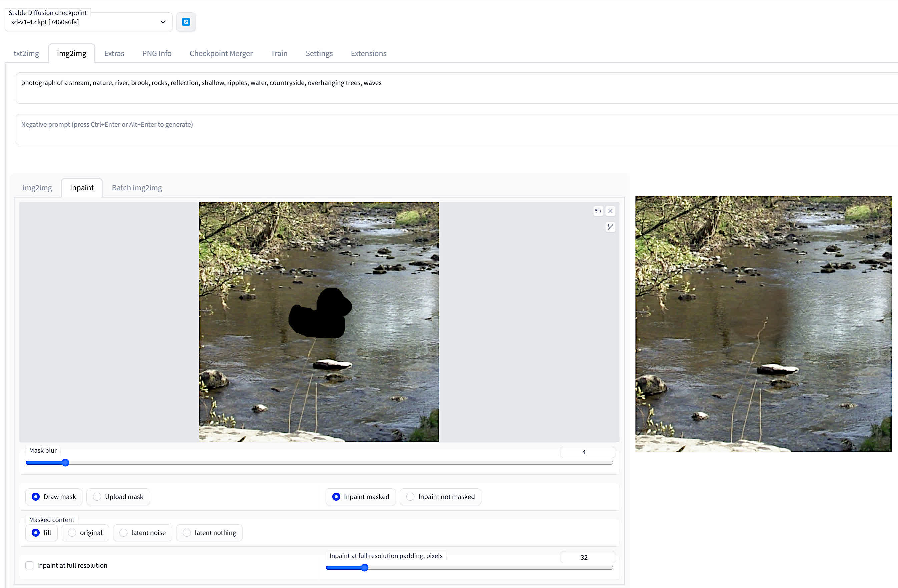Select the Draw mask radio option
898x588 pixels.
[x=54, y=497]
